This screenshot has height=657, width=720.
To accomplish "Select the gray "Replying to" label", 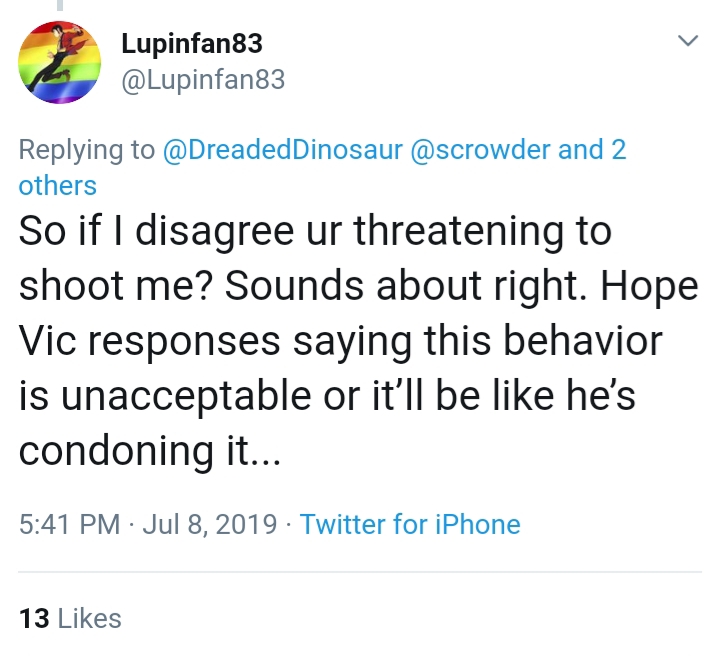I will pyautogui.click(x=87, y=150).
